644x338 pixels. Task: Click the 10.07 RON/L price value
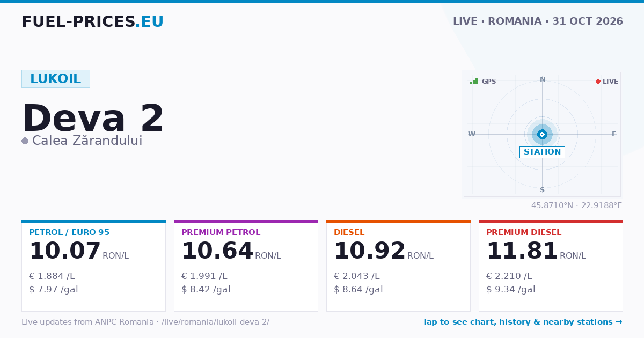coord(79,251)
